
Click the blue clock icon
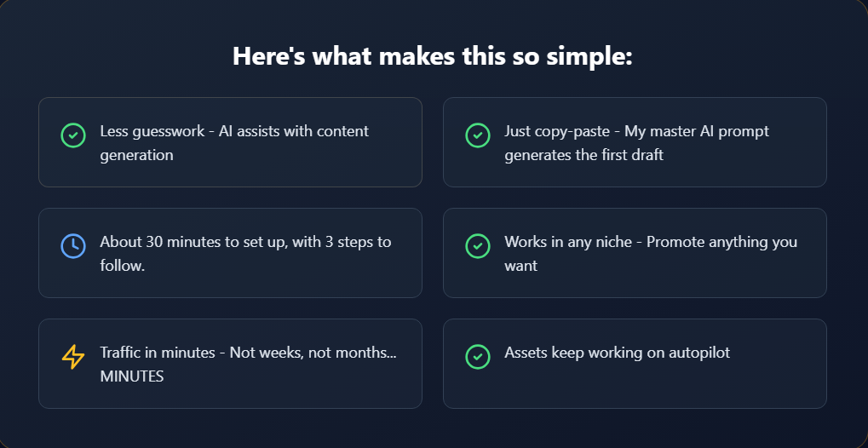click(x=73, y=245)
